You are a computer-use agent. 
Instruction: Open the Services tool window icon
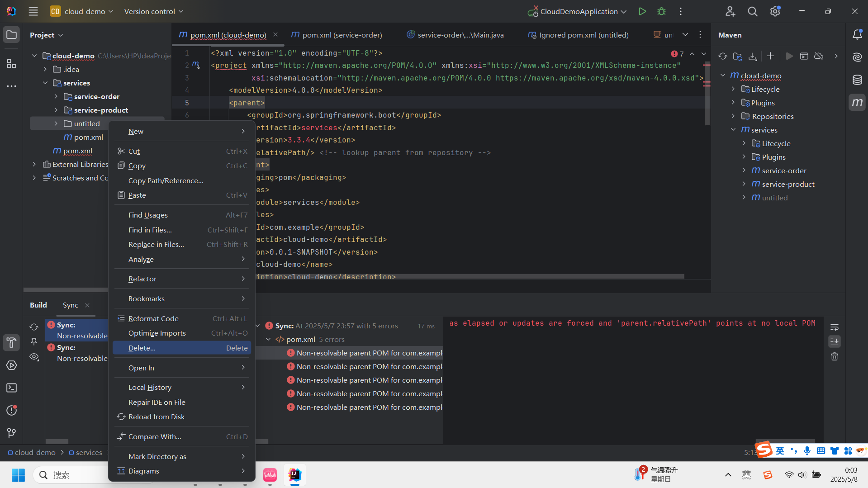coord(11,365)
